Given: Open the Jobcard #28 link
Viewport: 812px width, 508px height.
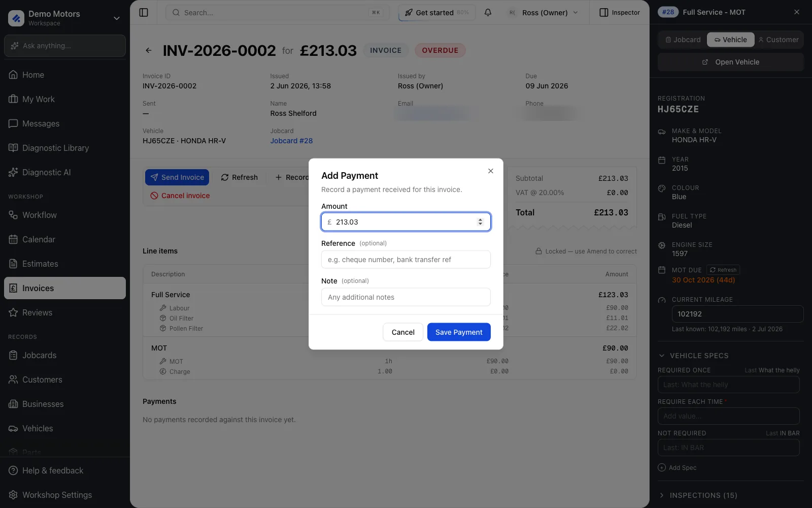Looking at the screenshot, I should click(291, 141).
